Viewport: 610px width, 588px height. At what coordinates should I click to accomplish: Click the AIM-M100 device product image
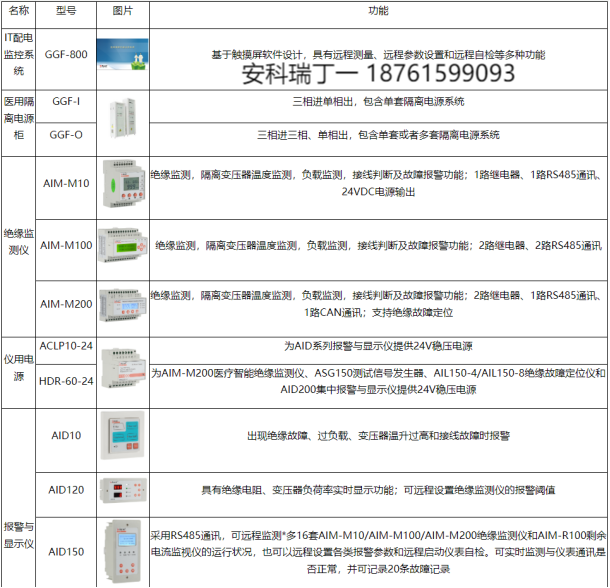123,245
